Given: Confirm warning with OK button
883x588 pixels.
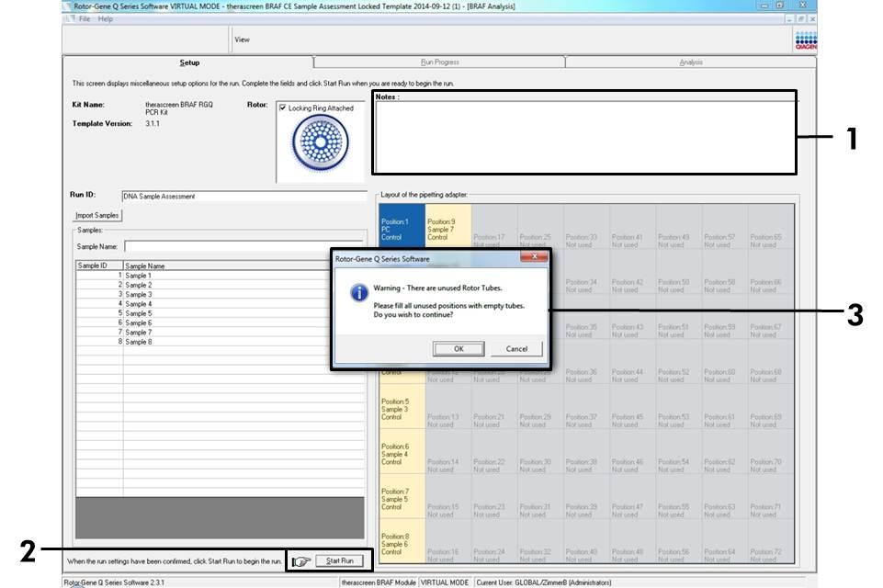Looking at the screenshot, I should click(458, 348).
